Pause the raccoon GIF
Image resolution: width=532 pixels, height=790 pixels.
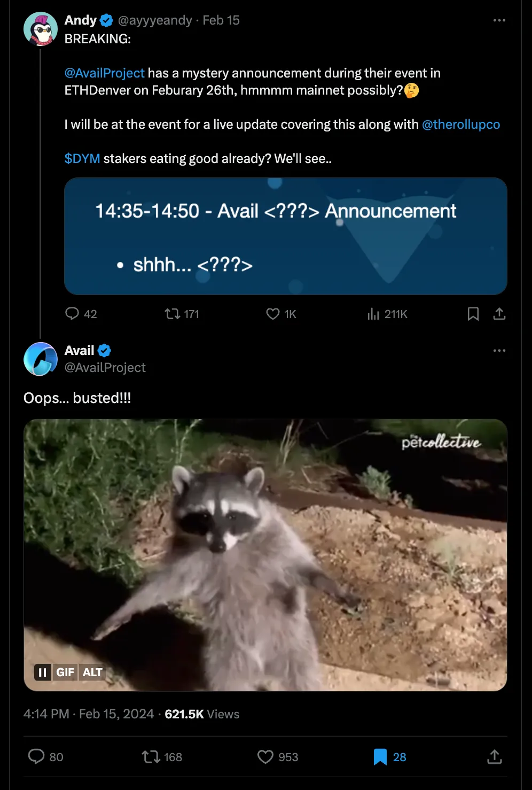[43, 672]
